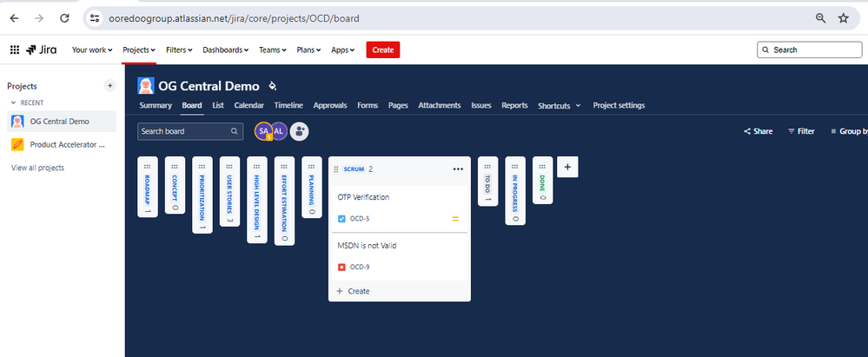Open the SCRUM column three-dot menu
The image size is (868, 357).
tap(458, 169)
